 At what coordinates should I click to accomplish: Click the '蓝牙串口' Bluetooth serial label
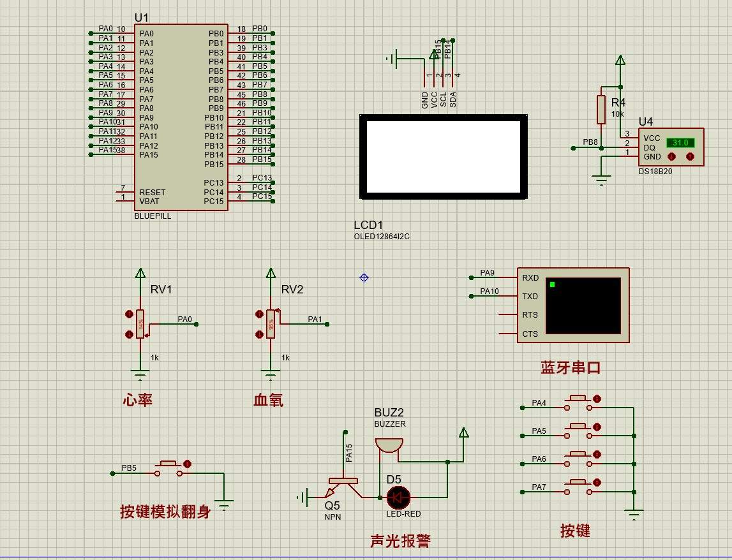click(571, 368)
